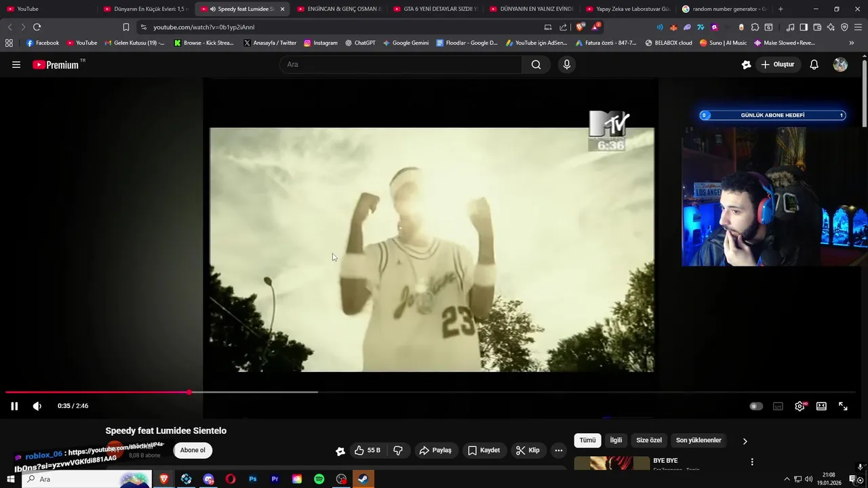Open the YouTube hamburger guide menu
Viewport: 868px width, 488px height.
pyautogui.click(x=16, y=64)
